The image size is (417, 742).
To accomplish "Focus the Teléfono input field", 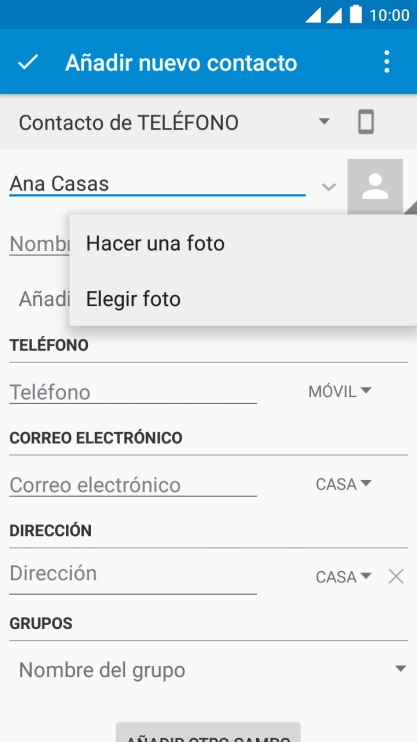I will (x=133, y=392).
